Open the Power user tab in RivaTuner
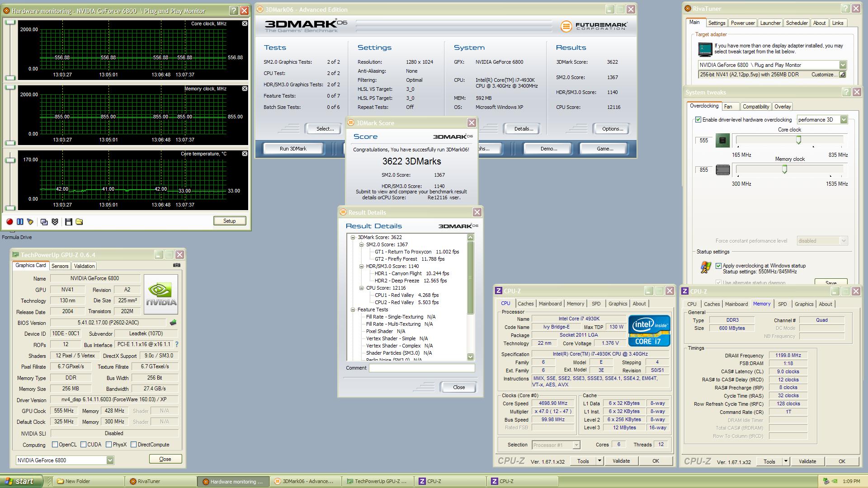This screenshot has width=868, height=488. 743,23
